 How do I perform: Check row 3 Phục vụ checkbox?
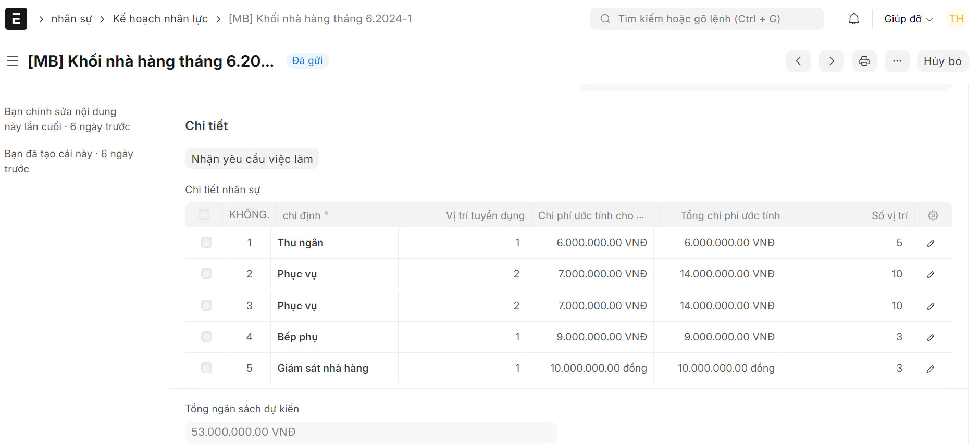[x=206, y=306]
